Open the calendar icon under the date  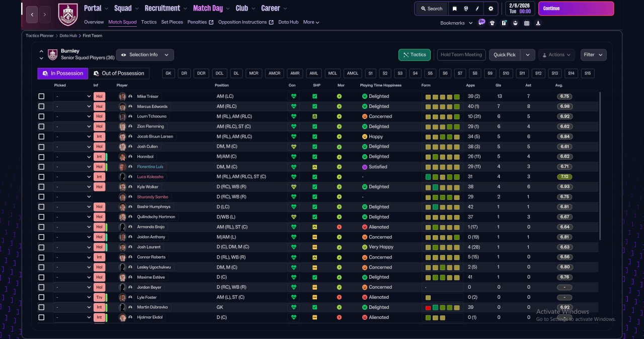coord(527,23)
